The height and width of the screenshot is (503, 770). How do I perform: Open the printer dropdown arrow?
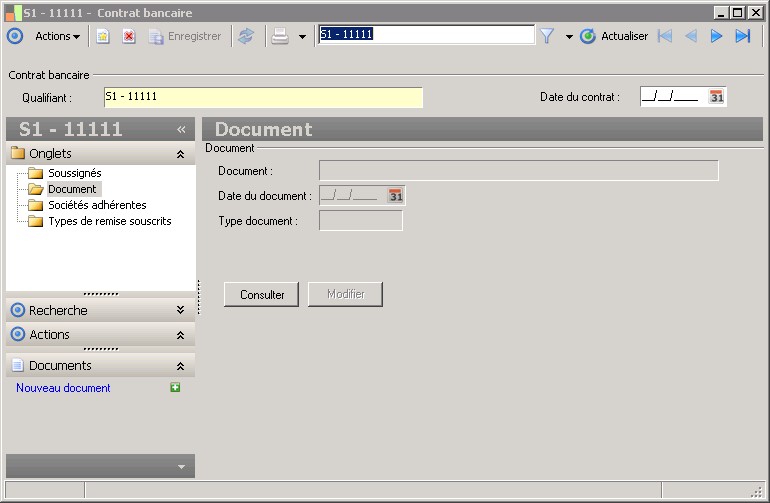302,36
